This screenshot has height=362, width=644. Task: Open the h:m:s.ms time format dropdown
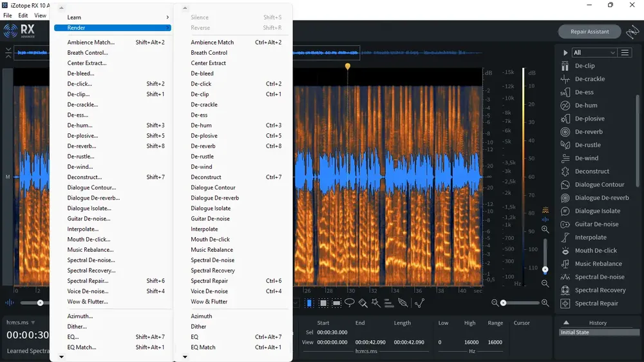click(x=21, y=323)
